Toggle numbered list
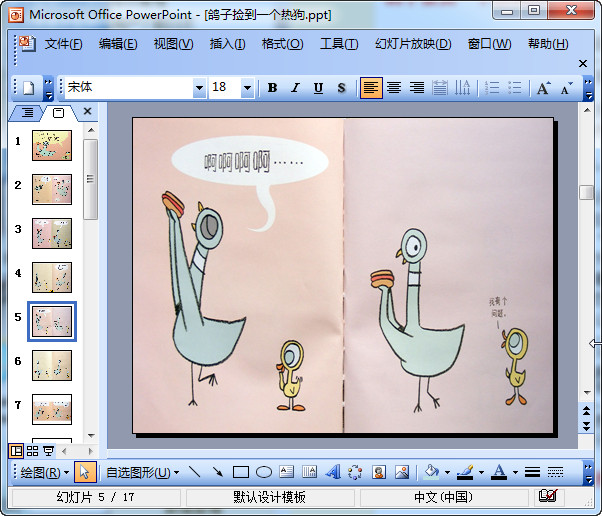This screenshot has height=516, width=602. coord(492,88)
